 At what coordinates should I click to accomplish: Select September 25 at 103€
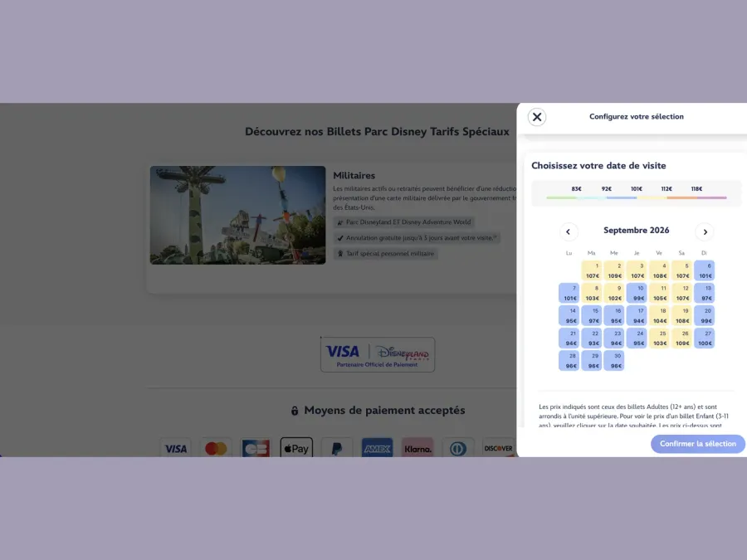(x=659, y=338)
